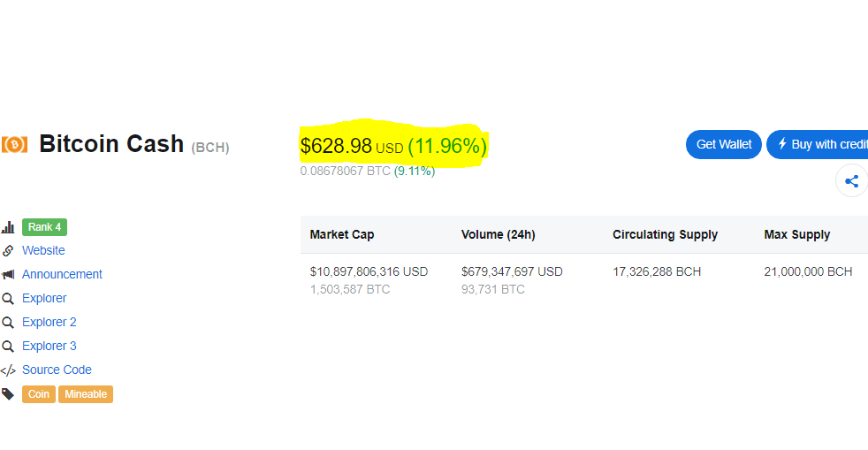Click the megaphone icon beside Announcement
Image resolution: width=868 pixels, height=450 pixels.
tap(8, 275)
